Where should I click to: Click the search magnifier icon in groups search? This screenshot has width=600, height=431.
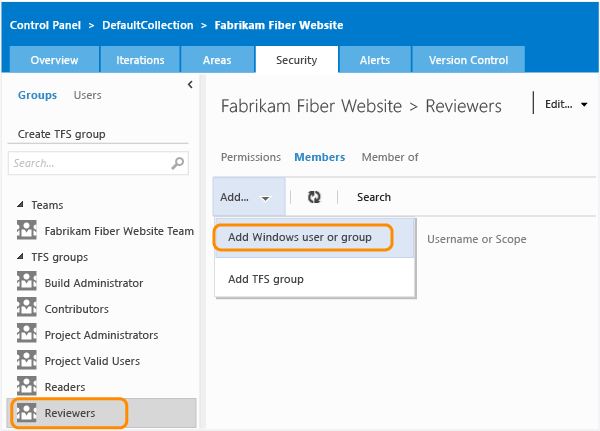(x=178, y=163)
